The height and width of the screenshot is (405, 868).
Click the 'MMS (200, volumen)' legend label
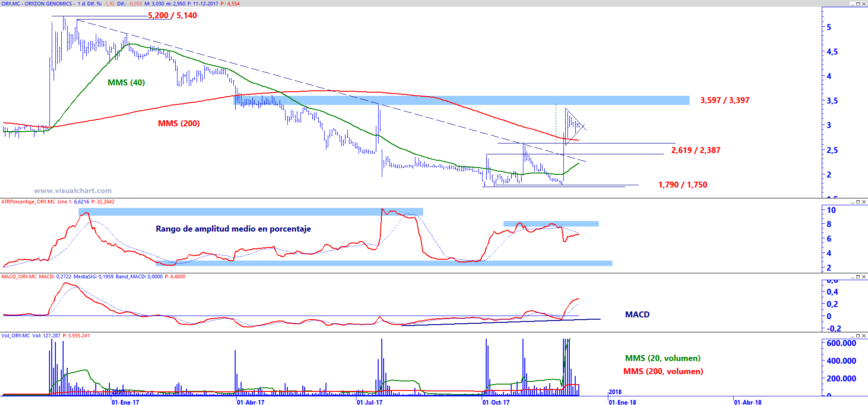663,371
